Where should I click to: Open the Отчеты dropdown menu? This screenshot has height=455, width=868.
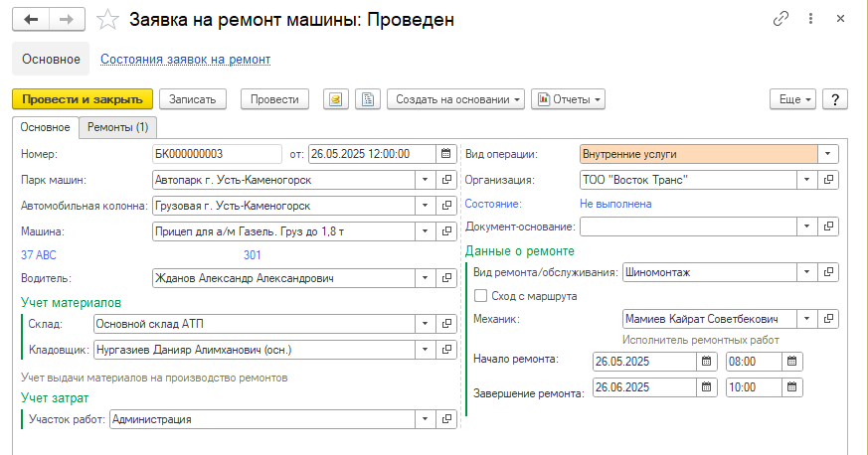pos(568,99)
